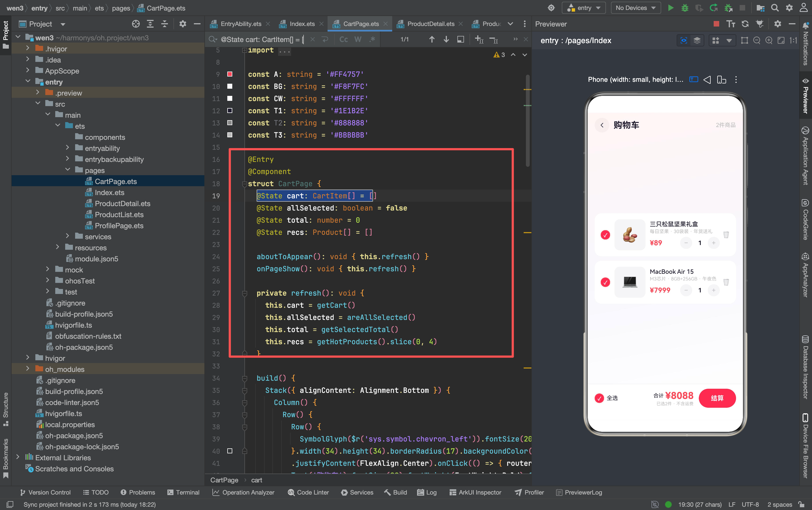Delete 三只松鼠坚果礼盒 item with trash icon
812x510 pixels.
726,235
